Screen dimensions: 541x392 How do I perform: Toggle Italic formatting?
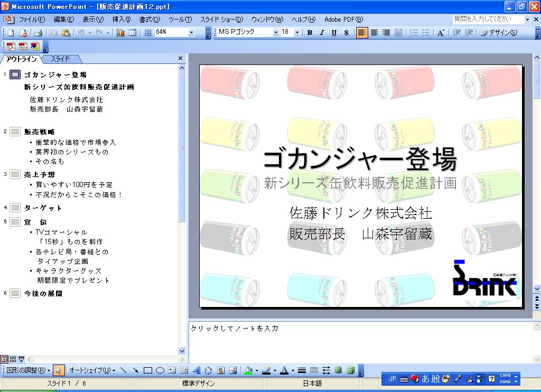(x=322, y=33)
